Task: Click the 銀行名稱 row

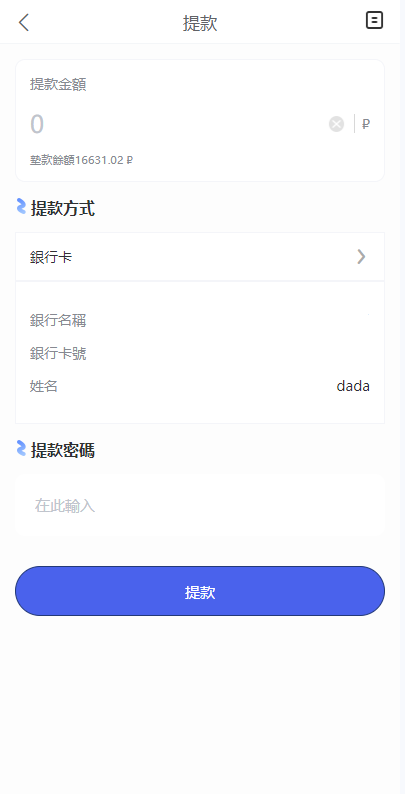Action: click(x=200, y=321)
